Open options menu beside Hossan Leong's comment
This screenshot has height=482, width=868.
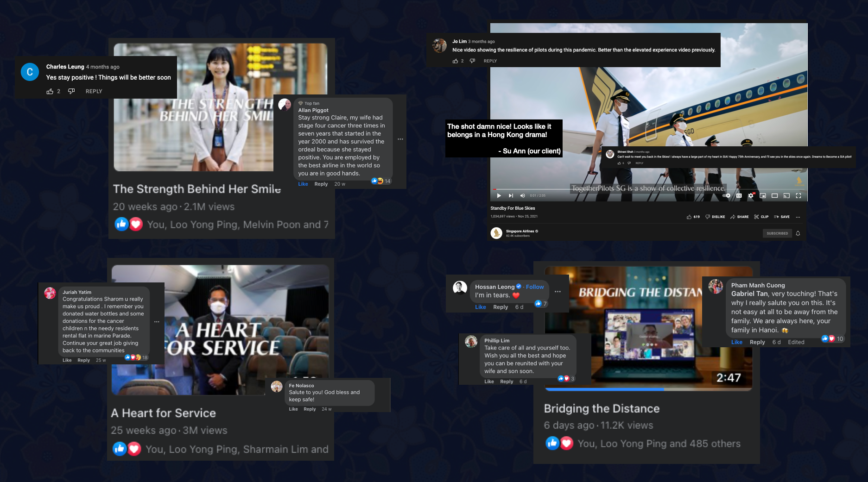coord(558,292)
